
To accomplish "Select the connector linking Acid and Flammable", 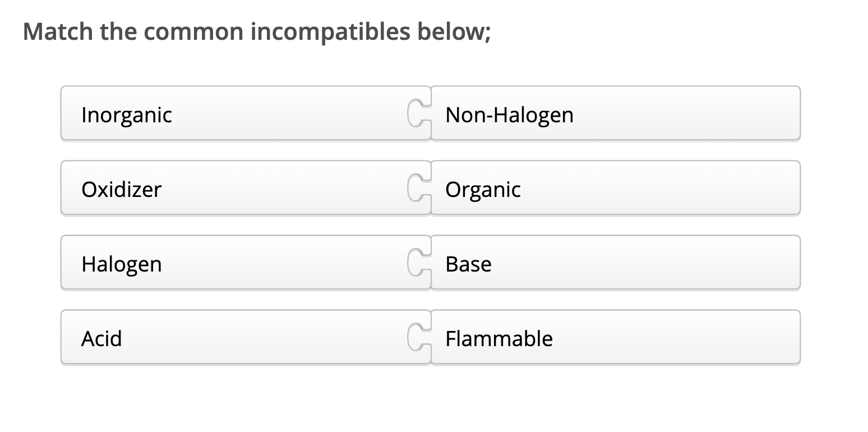I will click(x=417, y=337).
